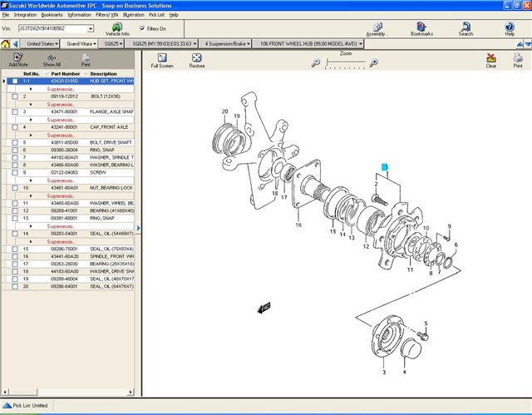Open Vehicle Info
This screenshot has height=415, width=532.
coord(117,29)
